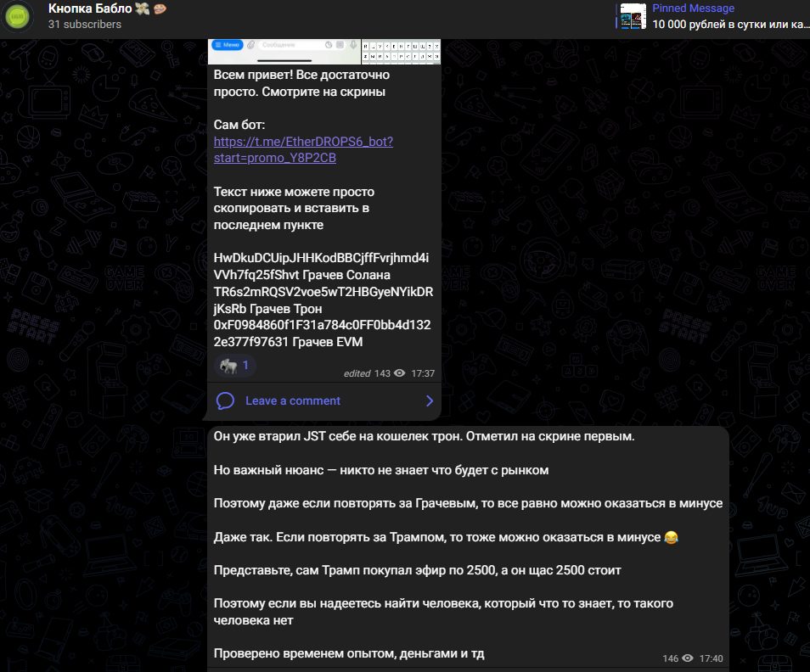The height and width of the screenshot is (672, 810).
Task: Click the line about Трамп покупал эфир по 2500
Action: coord(418,570)
